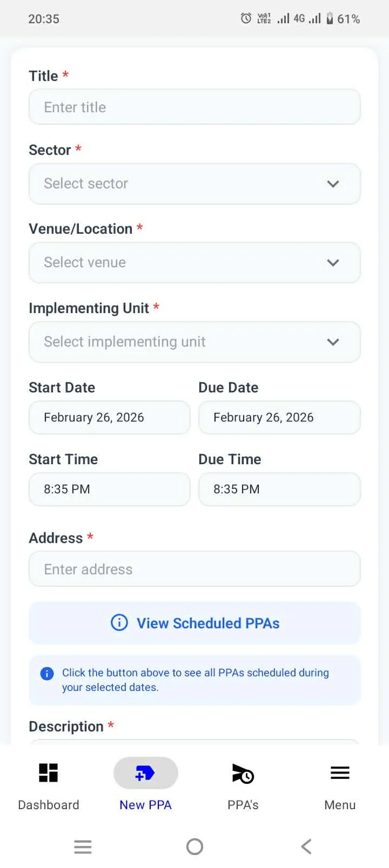Open the recent apps navigation button
This screenshot has height=868, width=389.
coord(83,846)
